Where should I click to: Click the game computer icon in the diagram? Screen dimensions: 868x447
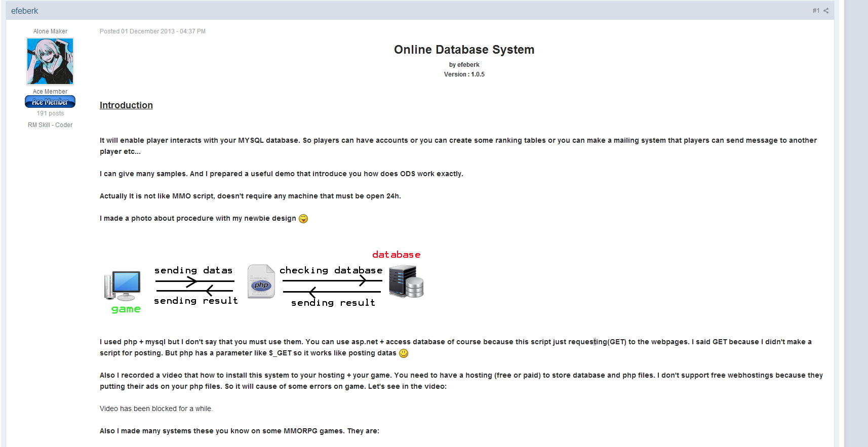(123, 286)
